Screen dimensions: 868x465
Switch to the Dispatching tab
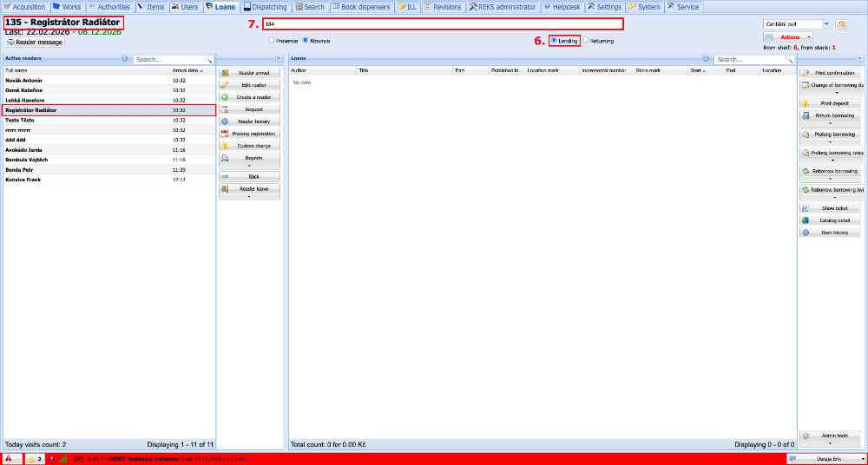point(265,7)
